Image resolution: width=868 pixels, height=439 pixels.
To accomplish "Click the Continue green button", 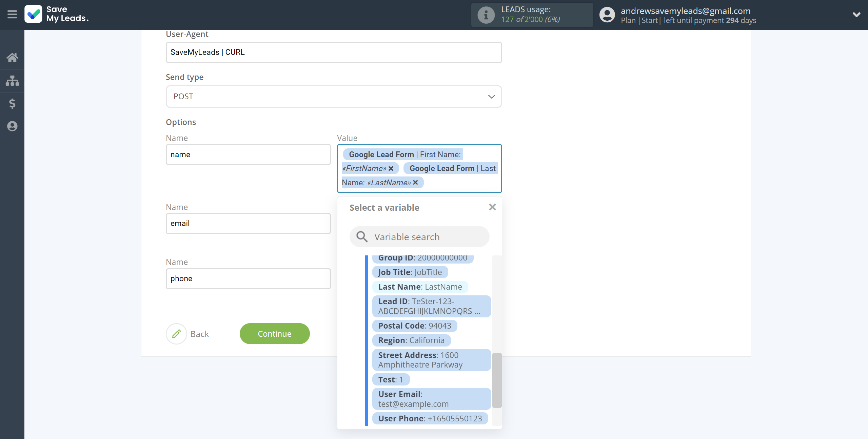I will [274, 334].
